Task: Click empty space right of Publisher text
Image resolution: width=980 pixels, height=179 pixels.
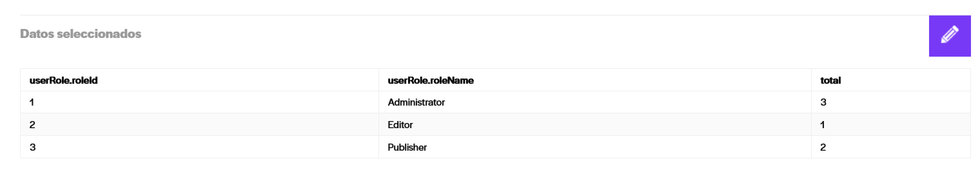Action: tap(619, 147)
